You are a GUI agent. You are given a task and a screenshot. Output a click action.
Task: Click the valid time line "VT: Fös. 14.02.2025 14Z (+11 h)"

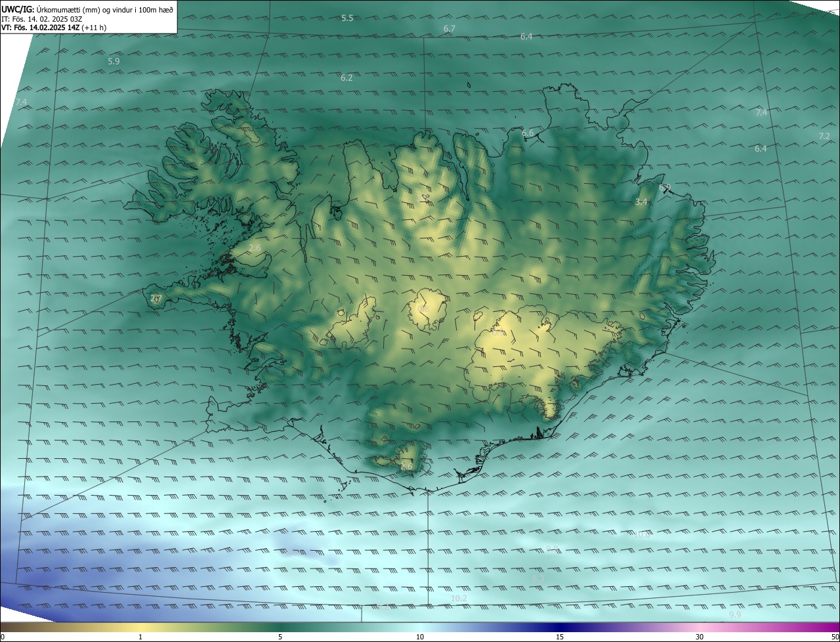click(54, 28)
